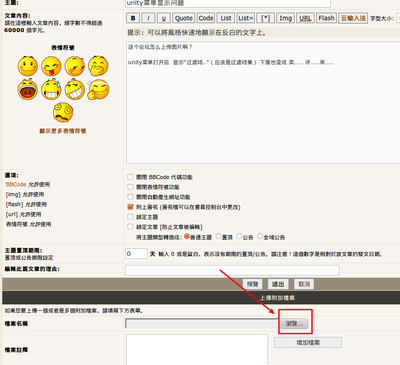Focus the subject field containing unity菜单显示问题

[228, 3]
